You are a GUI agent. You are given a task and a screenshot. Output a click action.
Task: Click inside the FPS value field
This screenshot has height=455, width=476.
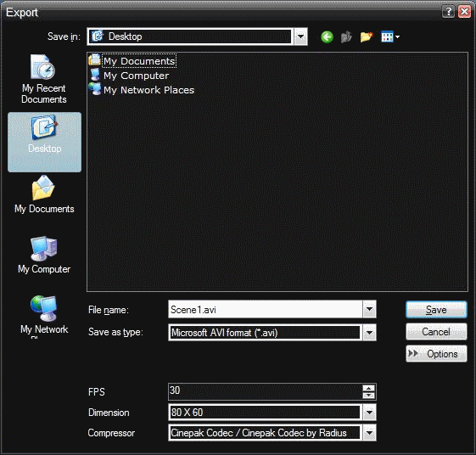pyautogui.click(x=266, y=391)
